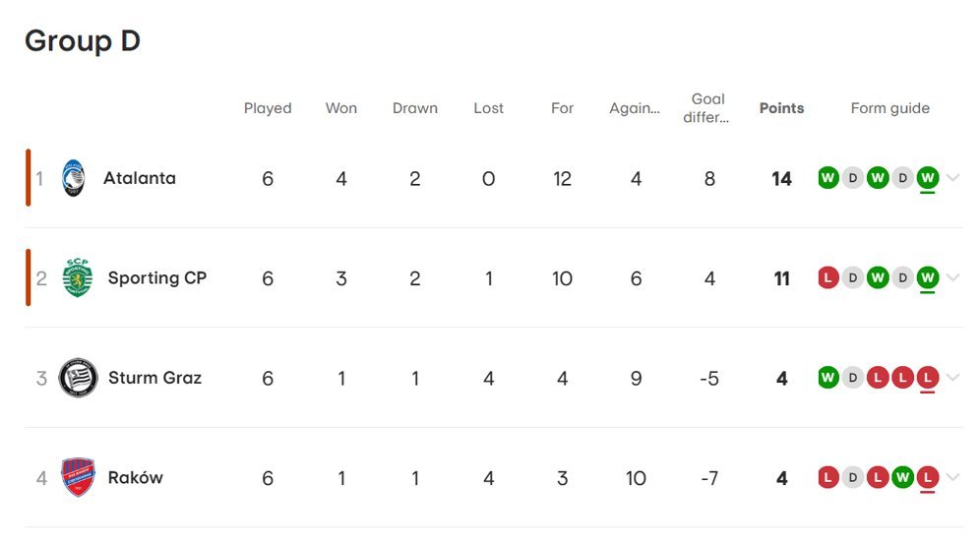Expand Raków's form guide chevron

(x=953, y=477)
